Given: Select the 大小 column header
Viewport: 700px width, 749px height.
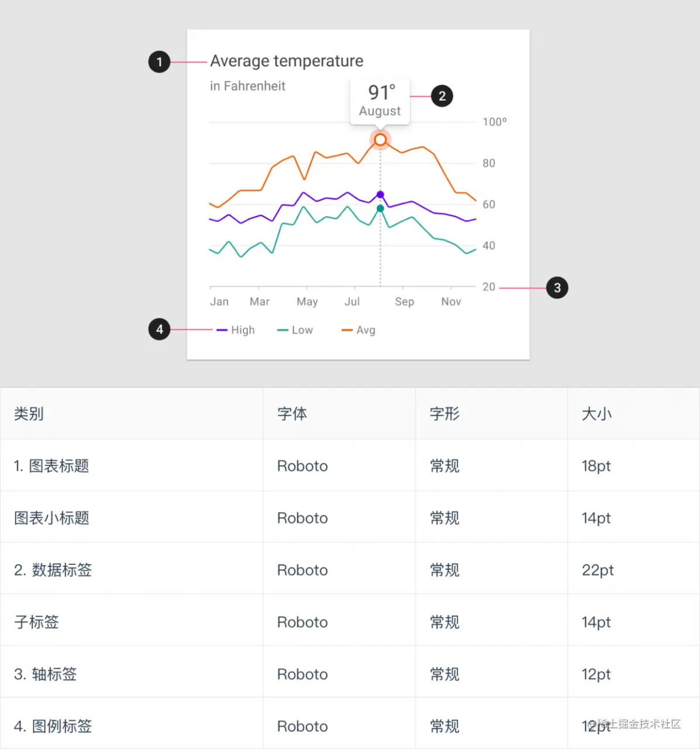Looking at the screenshot, I should tap(596, 414).
